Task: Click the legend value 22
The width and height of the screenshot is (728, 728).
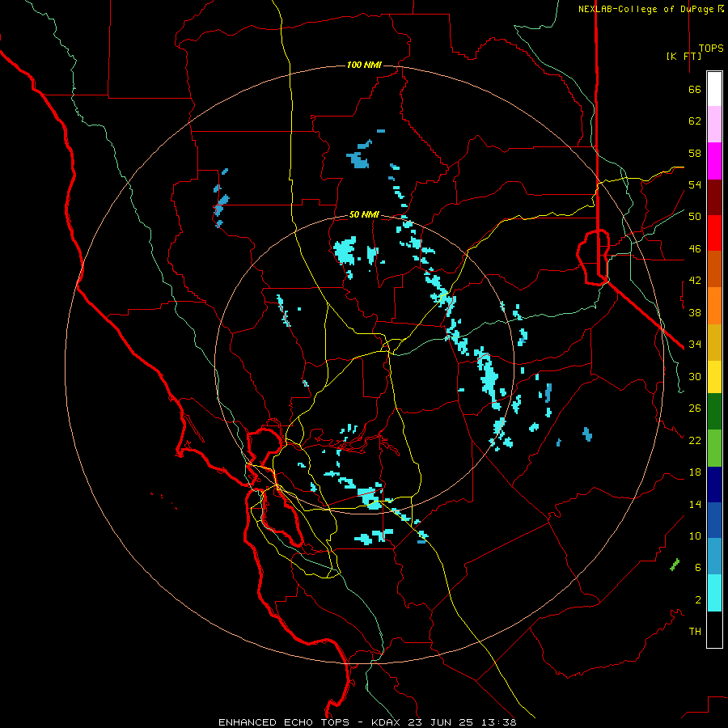Action: 695,441
